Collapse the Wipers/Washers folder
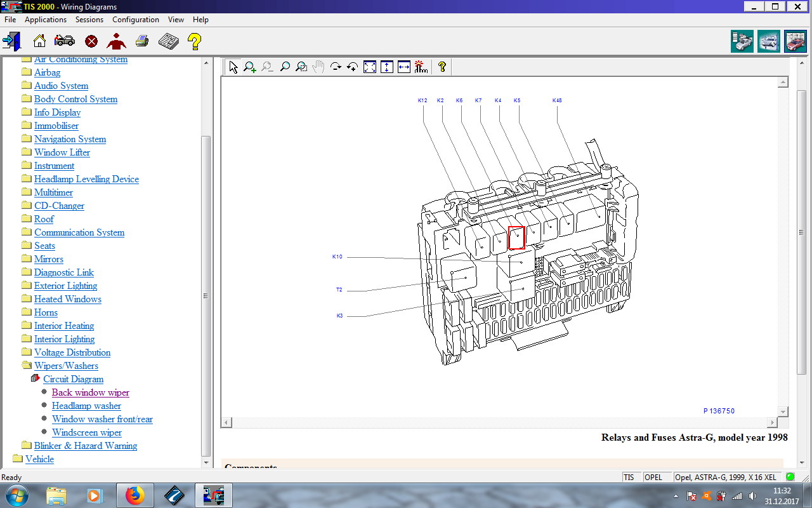 coord(66,366)
